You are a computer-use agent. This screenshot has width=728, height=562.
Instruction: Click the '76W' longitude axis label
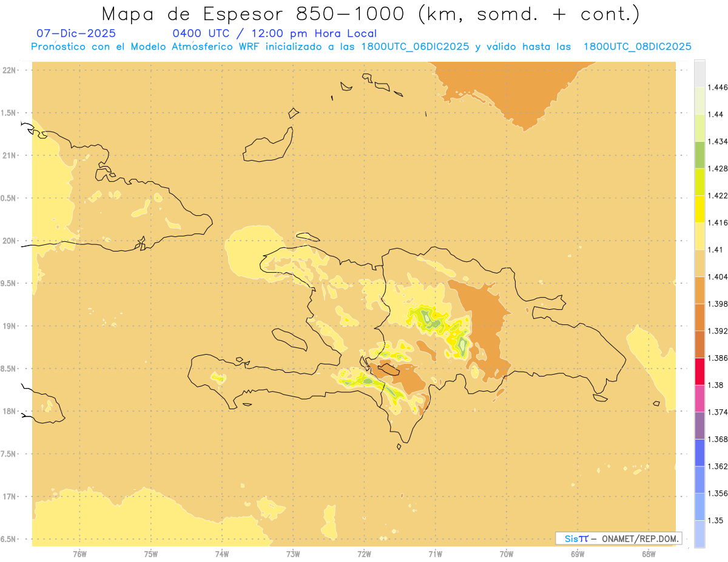pos(79,554)
